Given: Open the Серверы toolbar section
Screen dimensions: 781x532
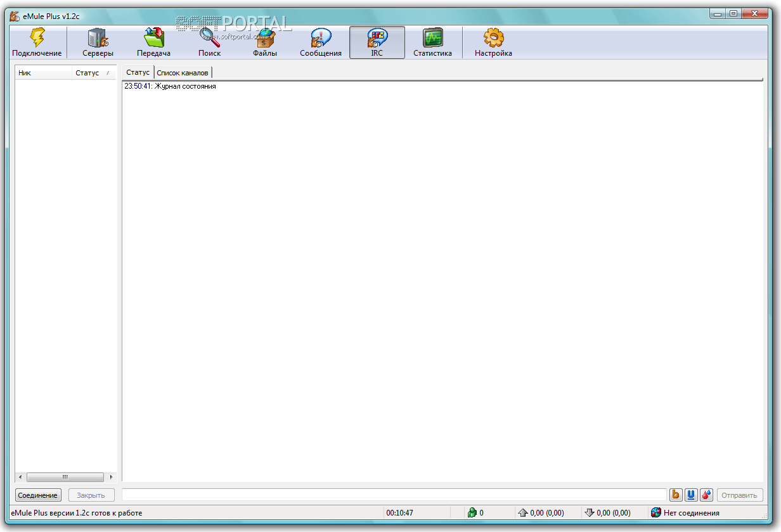Looking at the screenshot, I should coord(98,42).
